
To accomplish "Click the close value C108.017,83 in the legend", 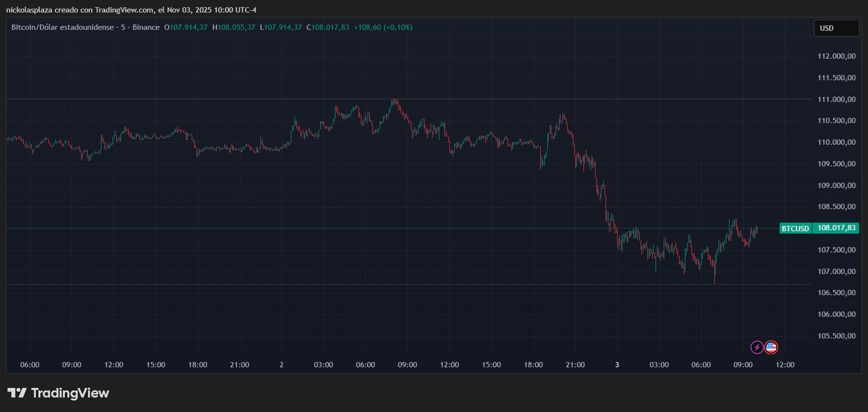I will (328, 27).
